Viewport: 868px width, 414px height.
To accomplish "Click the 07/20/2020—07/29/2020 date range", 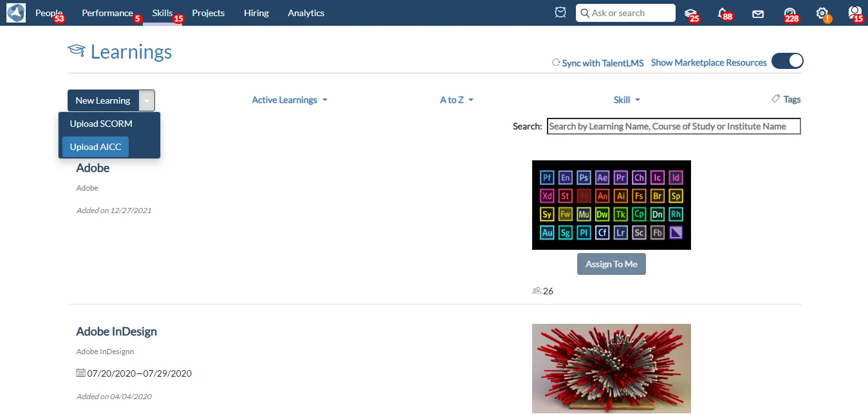I will point(140,373).
